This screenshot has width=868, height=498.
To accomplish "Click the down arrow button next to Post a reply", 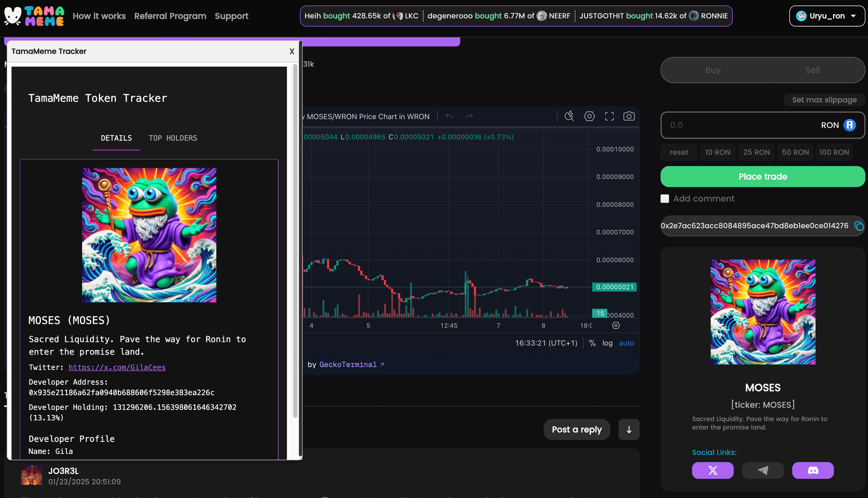I will click(x=629, y=430).
